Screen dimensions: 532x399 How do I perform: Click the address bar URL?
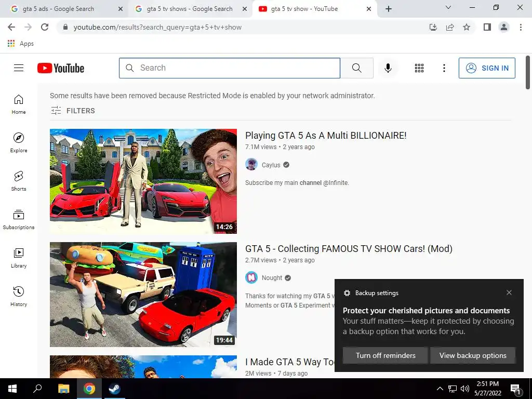[x=157, y=27]
